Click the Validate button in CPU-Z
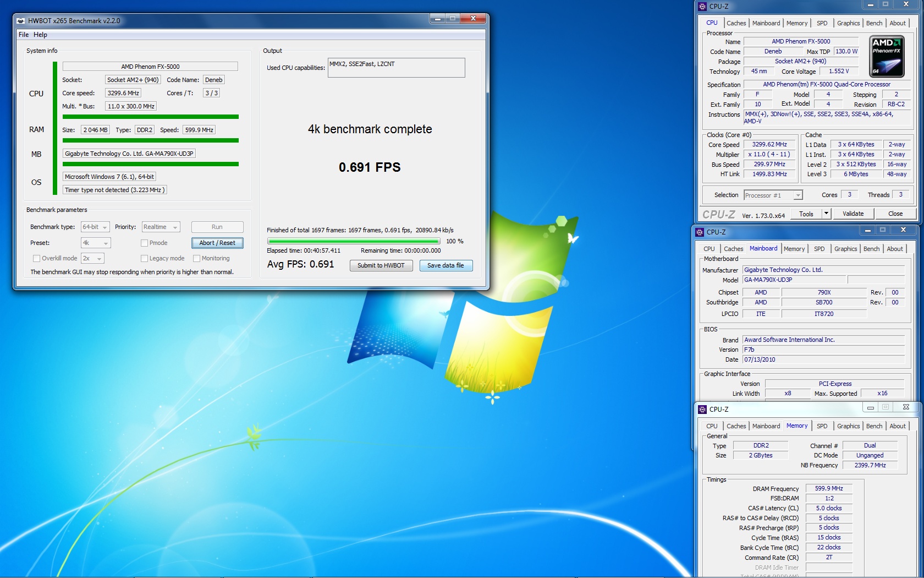The image size is (924, 578). pyautogui.click(x=853, y=214)
